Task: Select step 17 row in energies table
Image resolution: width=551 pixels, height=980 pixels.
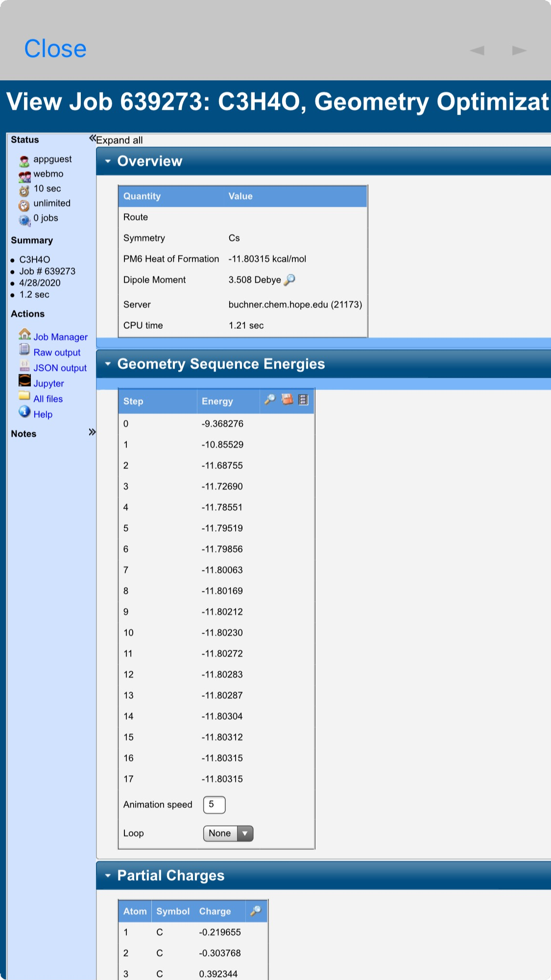Action: pyautogui.click(x=216, y=779)
